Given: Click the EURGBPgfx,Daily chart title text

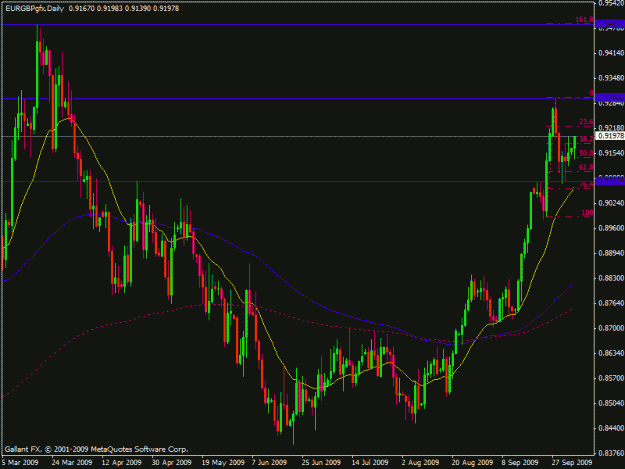Looking at the screenshot, I should pos(35,8).
